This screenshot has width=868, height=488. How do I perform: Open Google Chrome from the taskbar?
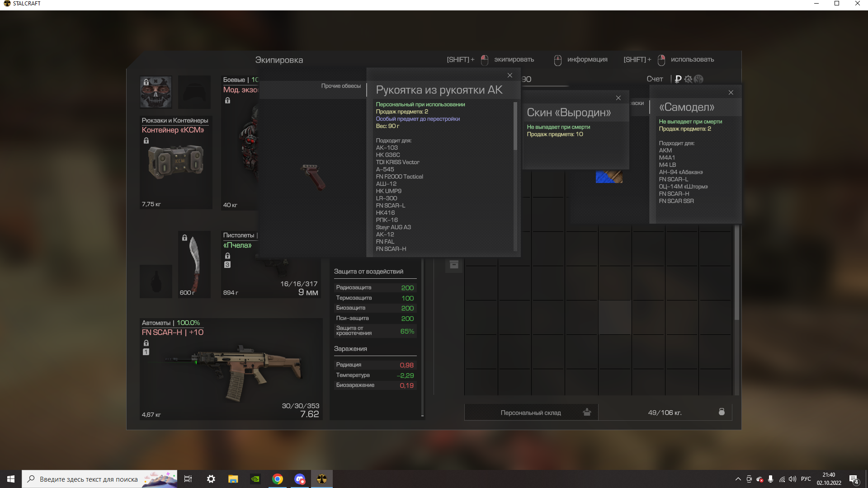coord(278,479)
